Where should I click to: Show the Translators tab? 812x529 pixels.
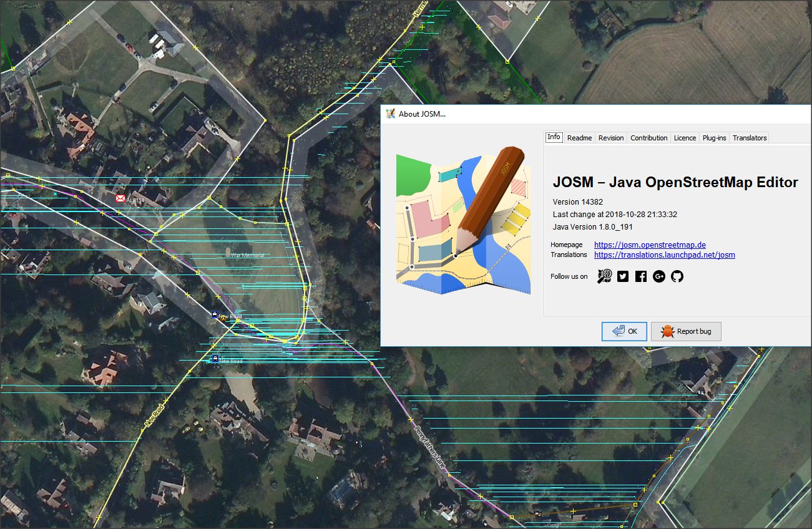(749, 138)
